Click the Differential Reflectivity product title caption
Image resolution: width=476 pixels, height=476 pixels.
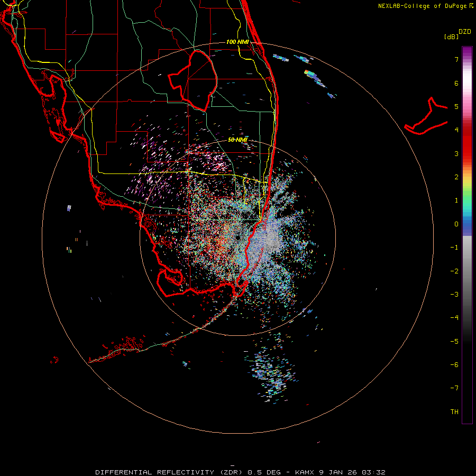pos(240,472)
